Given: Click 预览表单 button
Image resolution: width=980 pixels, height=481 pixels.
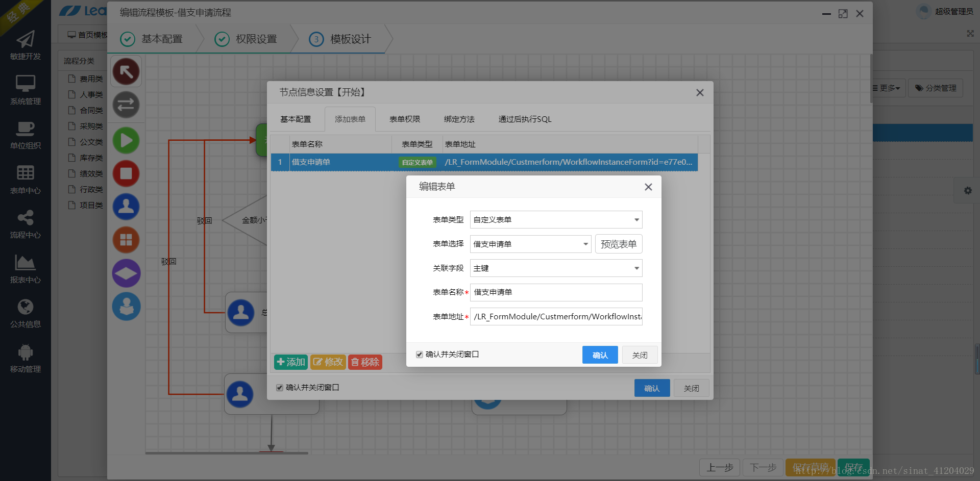Looking at the screenshot, I should click(619, 244).
